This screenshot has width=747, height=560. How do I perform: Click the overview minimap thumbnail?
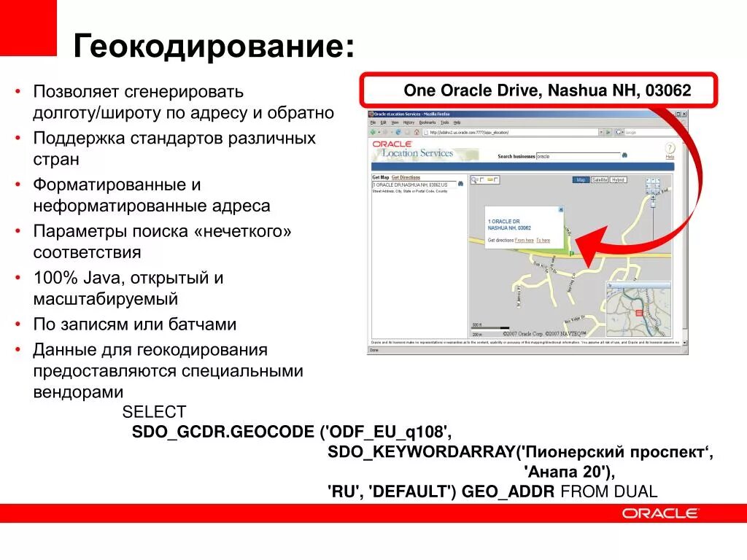[x=638, y=309]
